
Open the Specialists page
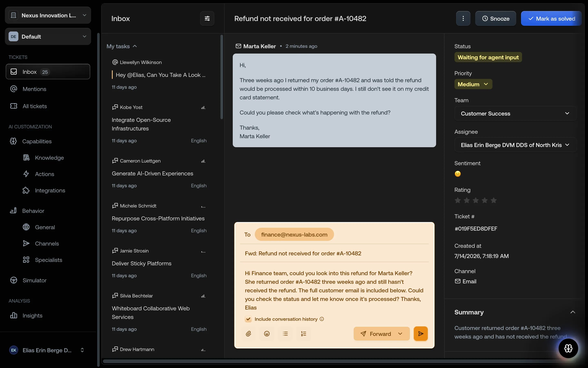(48, 260)
